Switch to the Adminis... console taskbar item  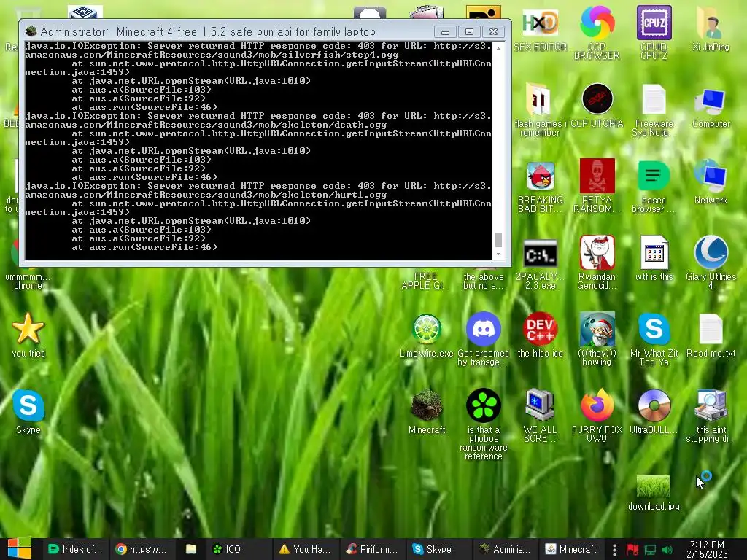tap(506, 549)
